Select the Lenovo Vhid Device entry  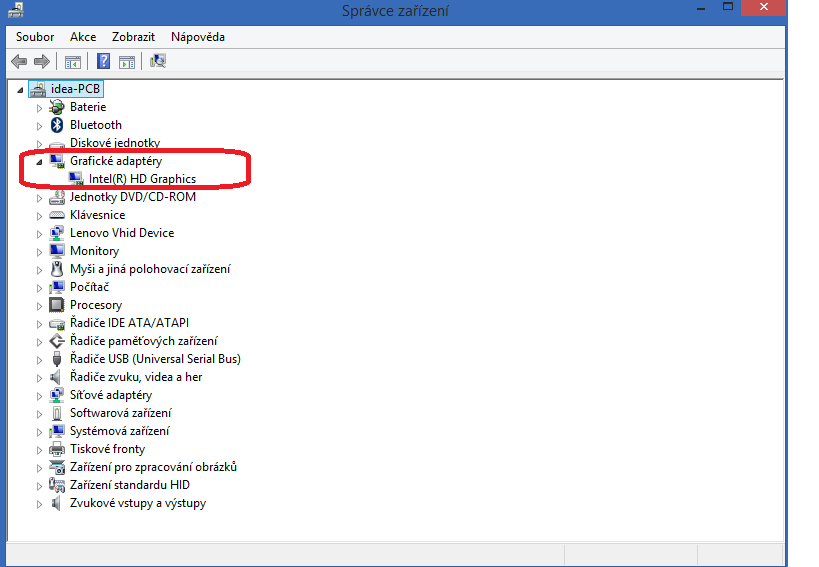tap(121, 233)
